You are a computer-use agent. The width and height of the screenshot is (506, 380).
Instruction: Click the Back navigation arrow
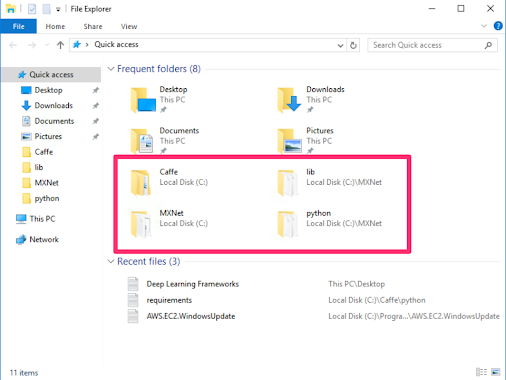click(x=13, y=45)
